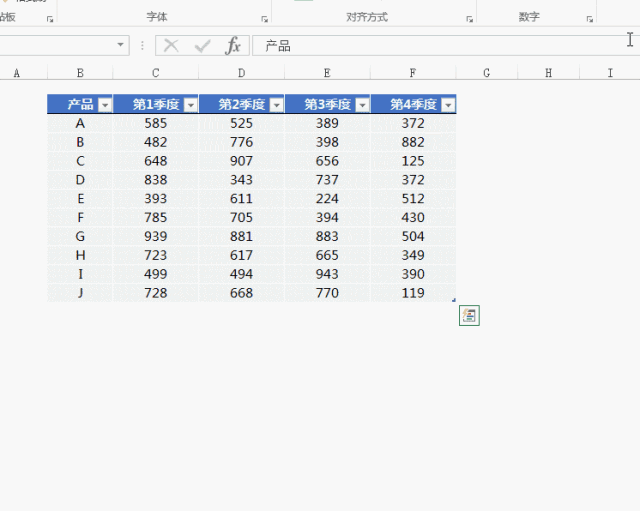Select cell with value 512
This screenshot has width=640, height=511.
413,198
